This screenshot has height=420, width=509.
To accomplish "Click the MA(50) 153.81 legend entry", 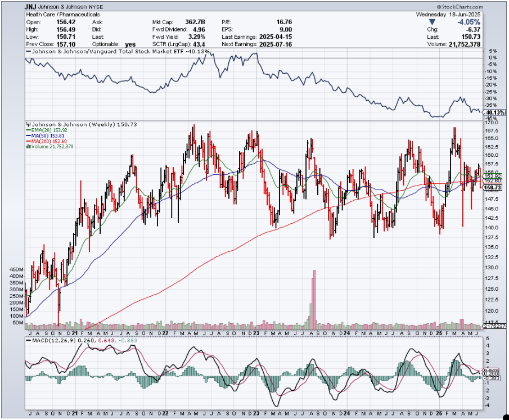I will coord(48,136).
